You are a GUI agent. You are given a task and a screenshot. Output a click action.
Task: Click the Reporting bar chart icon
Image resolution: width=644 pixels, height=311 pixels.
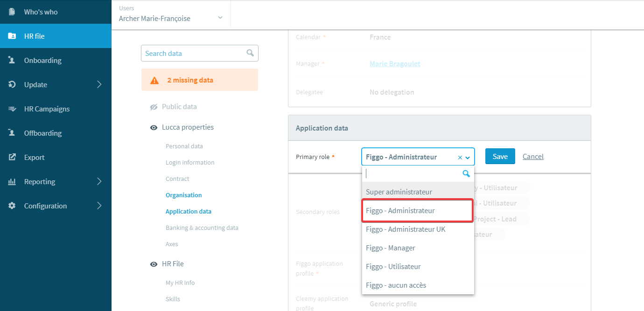12,181
